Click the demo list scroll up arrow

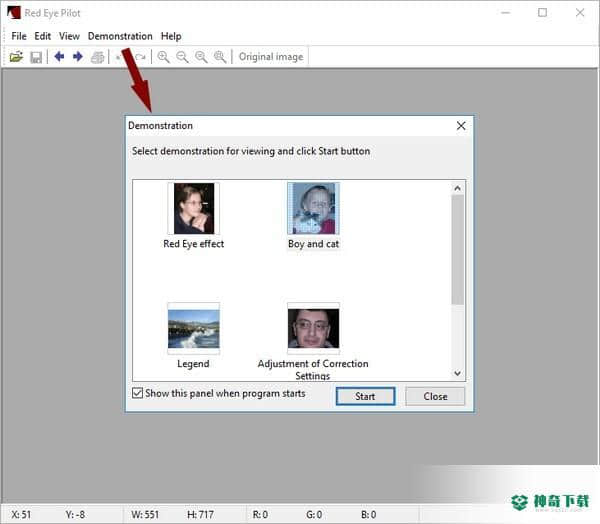pos(457,188)
